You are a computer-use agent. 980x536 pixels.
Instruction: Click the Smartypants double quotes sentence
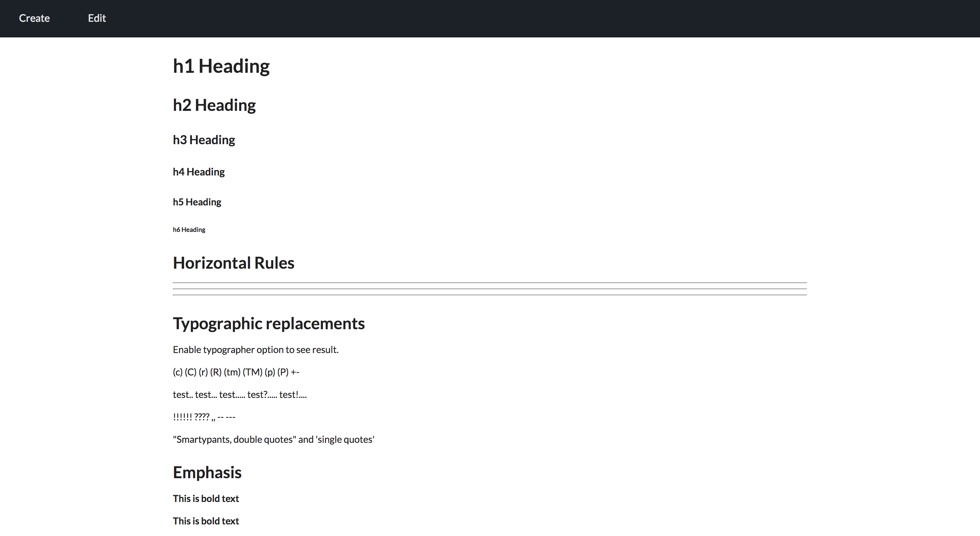(x=274, y=439)
